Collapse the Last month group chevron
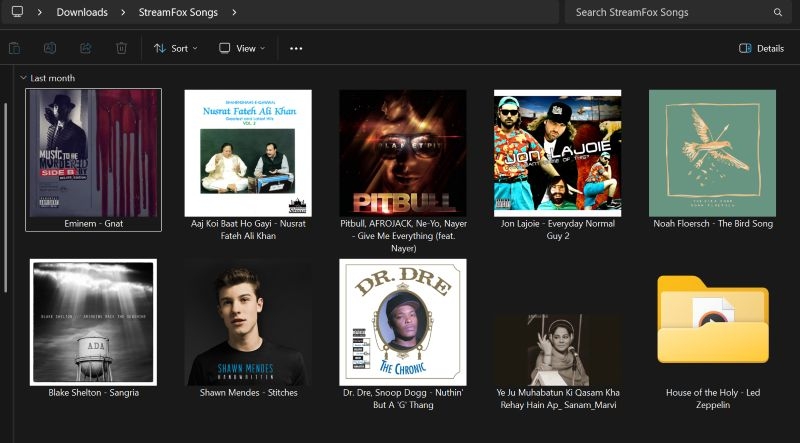800x443 pixels. pos(22,78)
